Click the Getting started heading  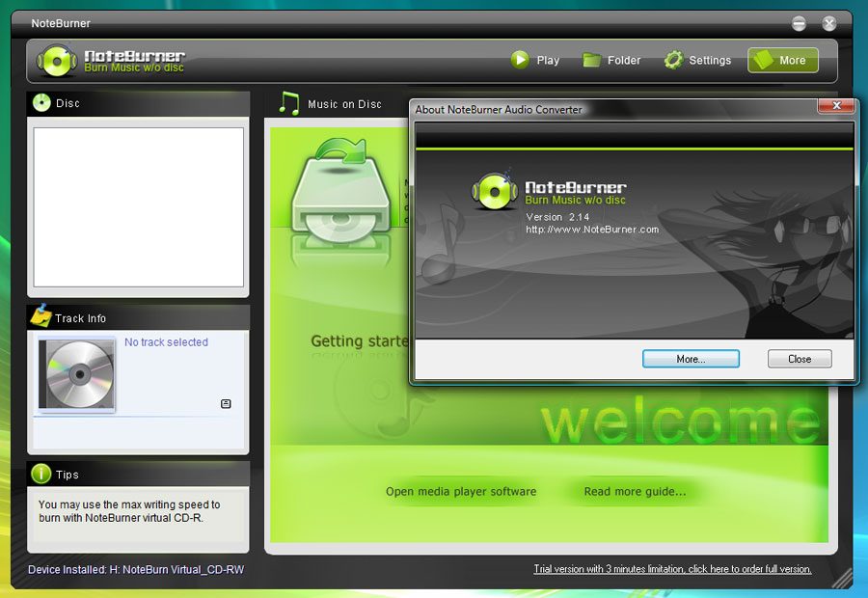tap(360, 341)
